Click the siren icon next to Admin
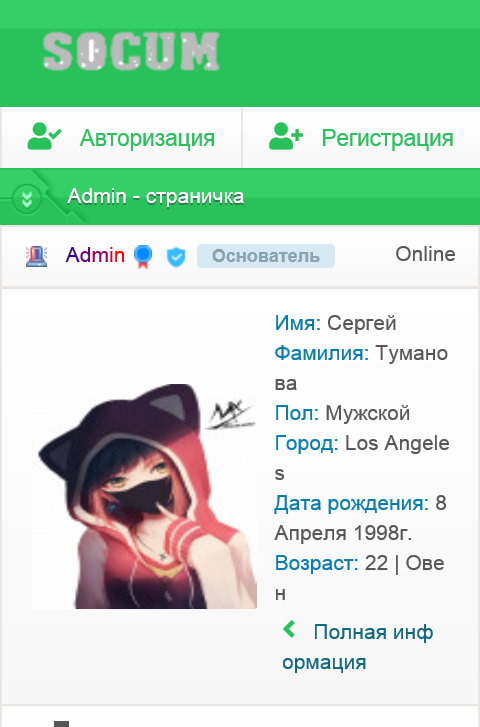 (37, 256)
